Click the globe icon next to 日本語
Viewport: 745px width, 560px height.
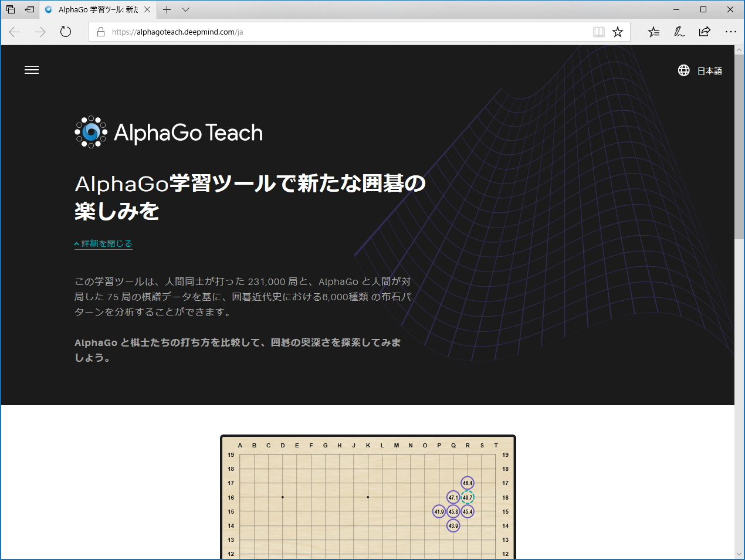tap(683, 70)
